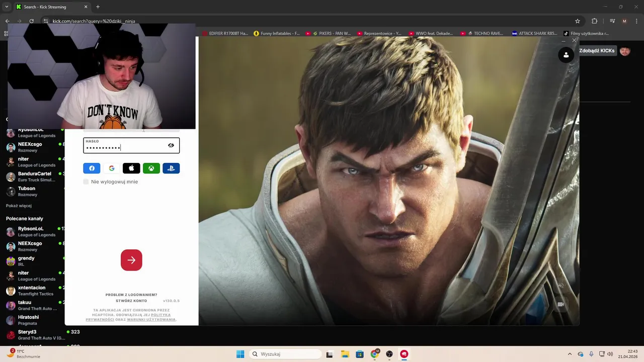Screen dimensions: 644x362
Task: Close the Kick Streaming tab
Action: pos(86,7)
